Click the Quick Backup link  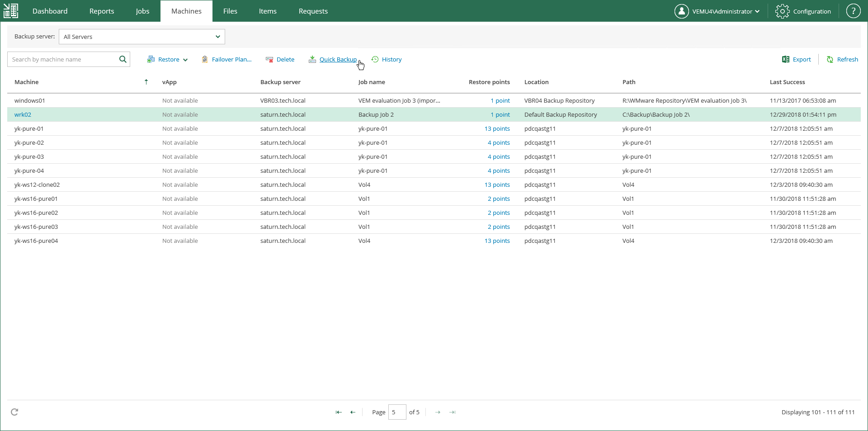click(338, 59)
